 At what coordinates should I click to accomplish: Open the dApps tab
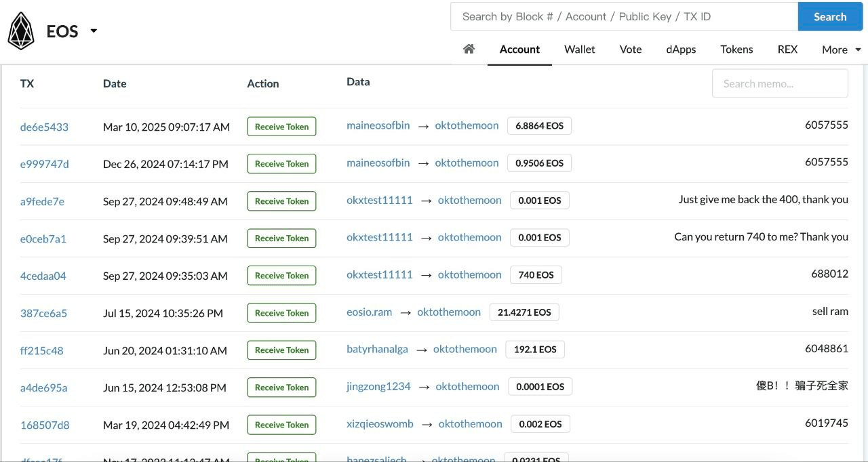[681, 49]
